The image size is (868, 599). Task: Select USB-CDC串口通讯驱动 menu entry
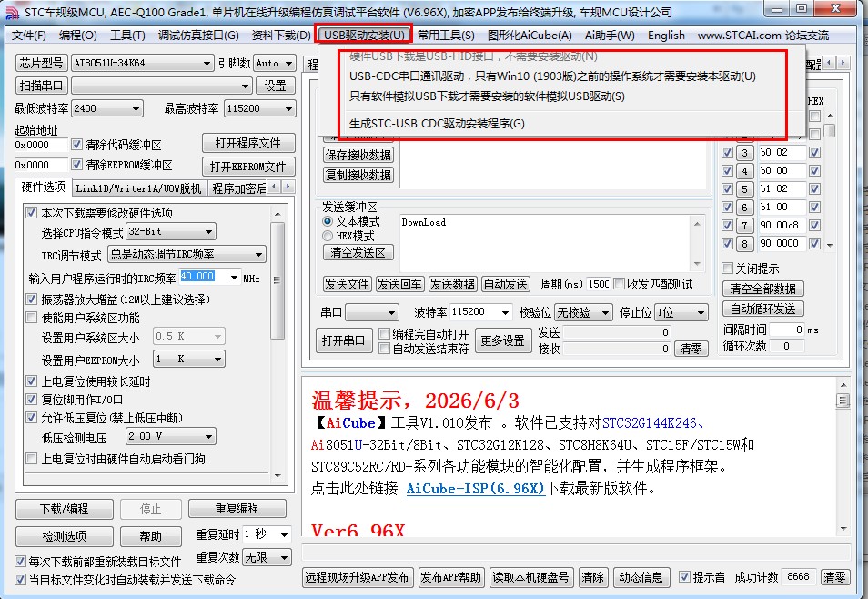point(552,76)
